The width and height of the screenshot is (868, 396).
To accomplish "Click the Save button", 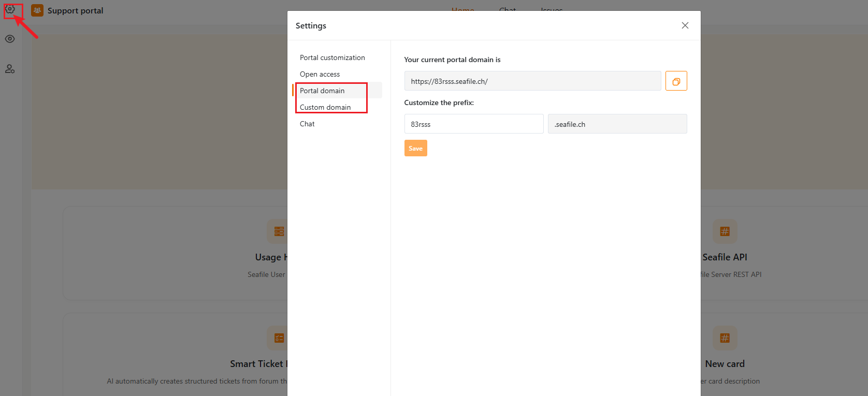I will point(415,148).
